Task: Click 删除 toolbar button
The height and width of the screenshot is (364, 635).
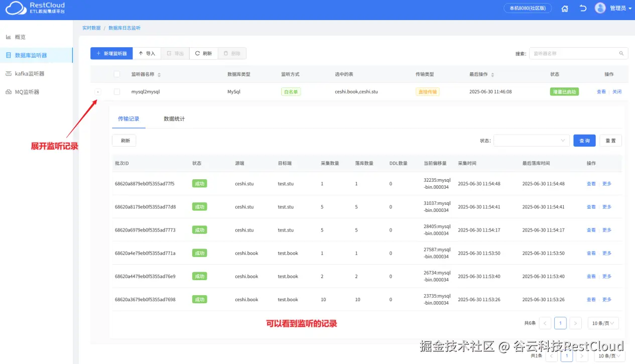Action: pos(232,53)
